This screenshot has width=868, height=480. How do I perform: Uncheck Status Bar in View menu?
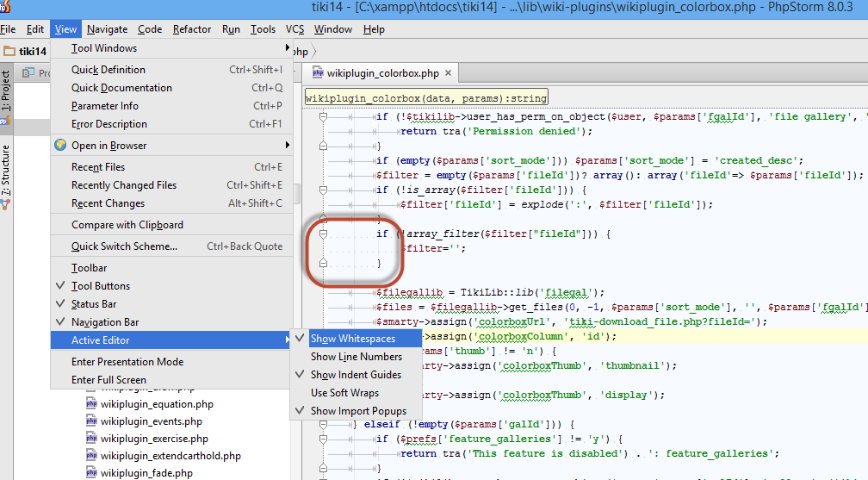171,303
